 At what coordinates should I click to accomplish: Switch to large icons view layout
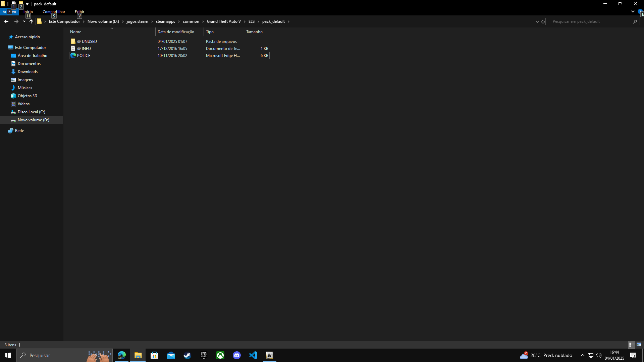pyautogui.click(x=639, y=345)
